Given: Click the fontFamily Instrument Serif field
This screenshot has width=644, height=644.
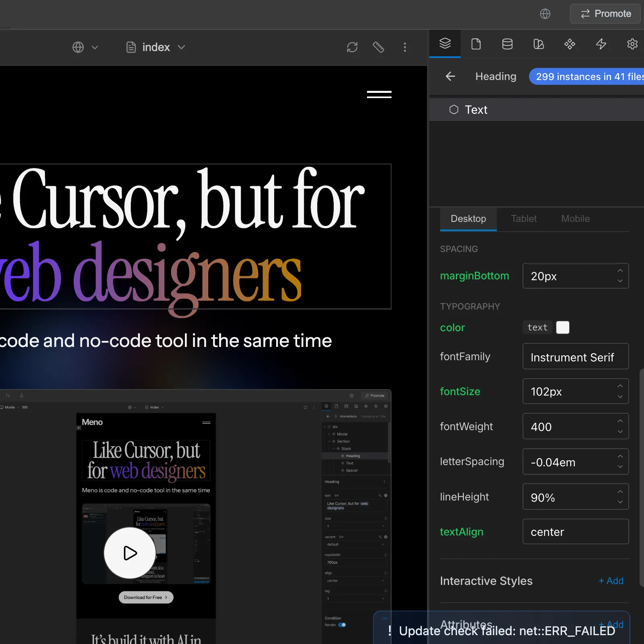Looking at the screenshot, I should pos(575,357).
